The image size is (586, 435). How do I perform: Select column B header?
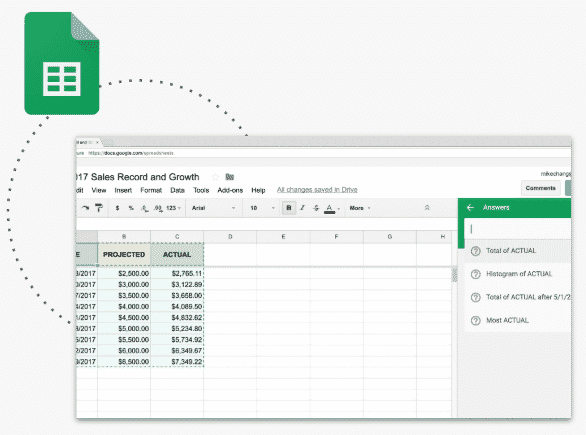tap(124, 237)
